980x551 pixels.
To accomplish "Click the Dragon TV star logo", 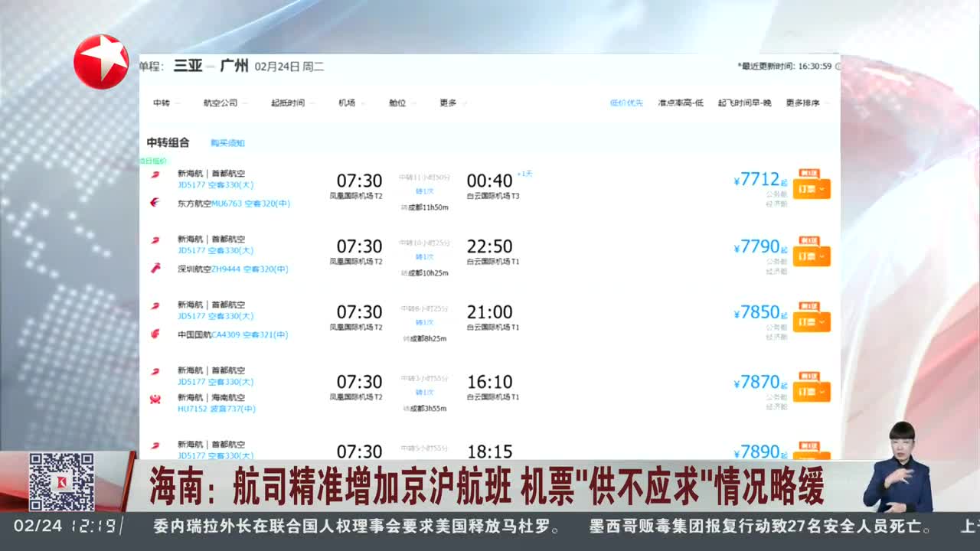I will [x=101, y=61].
